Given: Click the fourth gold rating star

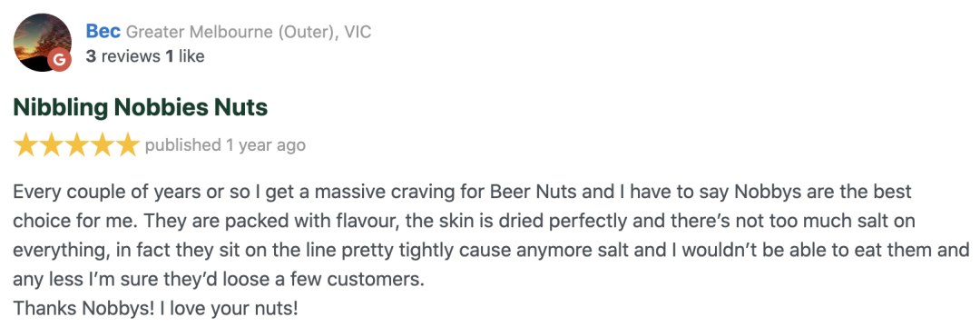Looking at the screenshot, I should pos(102,144).
